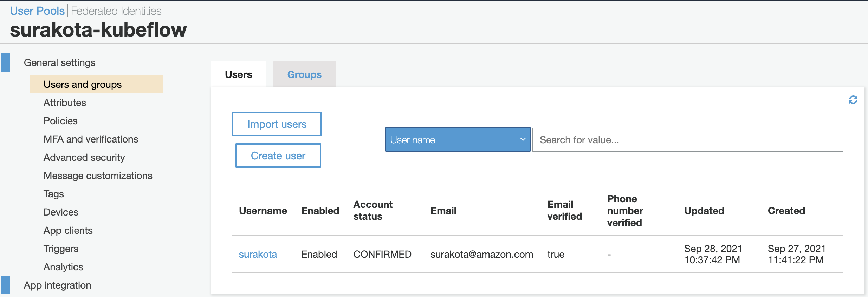Click the Import users button
Screen dimensions: 868x297
(277, 124)
